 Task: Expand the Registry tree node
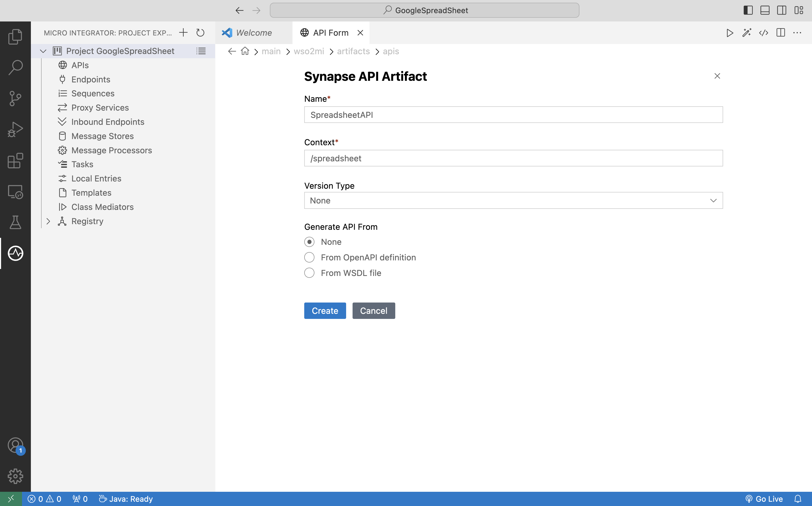point(48,221)
